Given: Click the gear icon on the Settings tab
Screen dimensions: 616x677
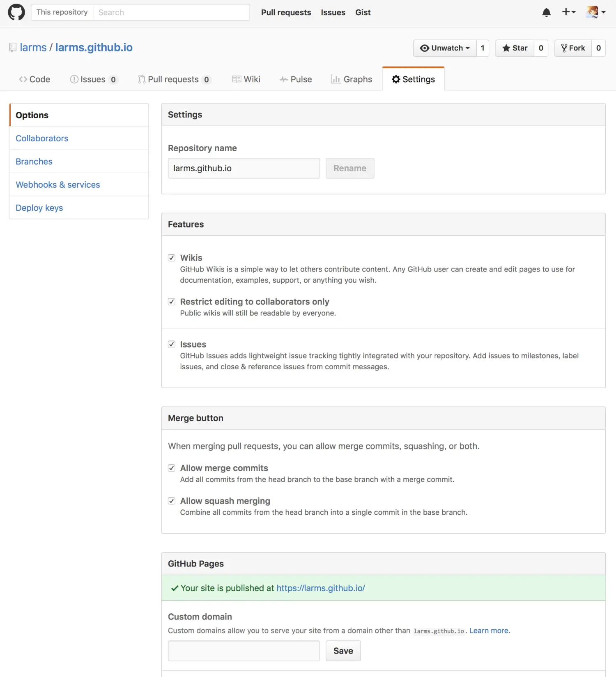Looking at the screenshot, I should click(x=396, y=79).
